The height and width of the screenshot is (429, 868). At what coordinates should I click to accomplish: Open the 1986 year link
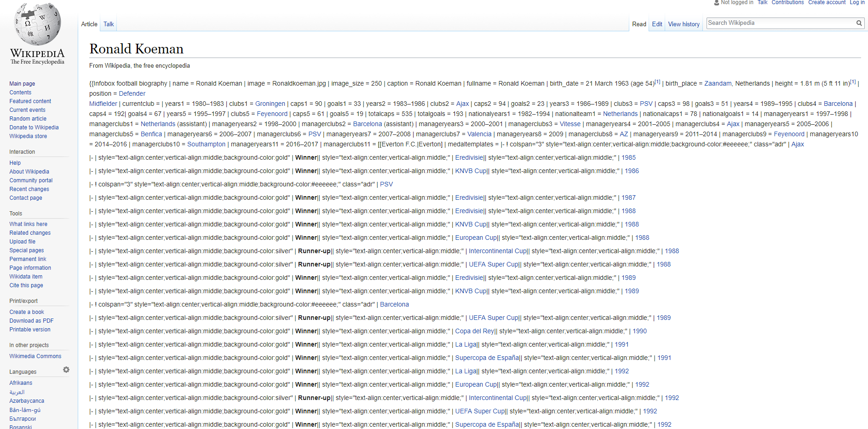tap(632, 171)
